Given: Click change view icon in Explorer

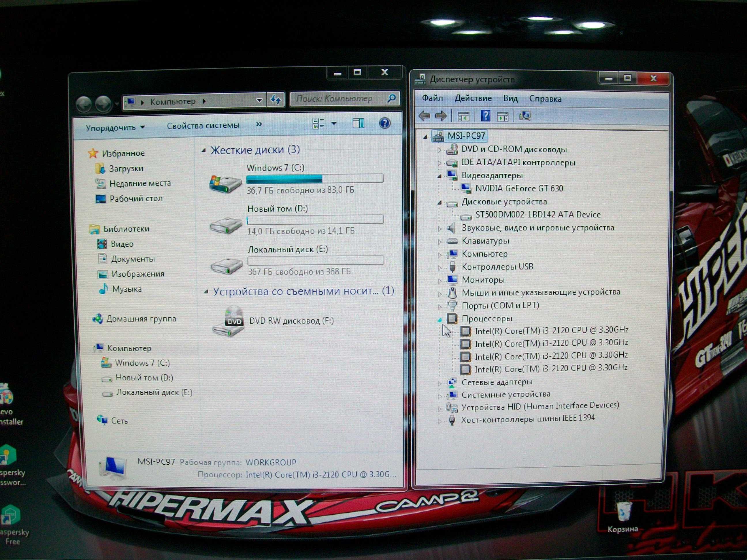Looking at the screenshot, I should click(318, 124).
